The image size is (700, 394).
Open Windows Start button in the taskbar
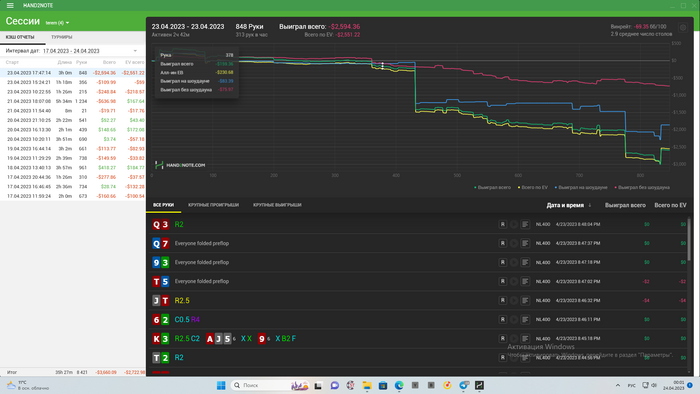[x=221, y=385]
